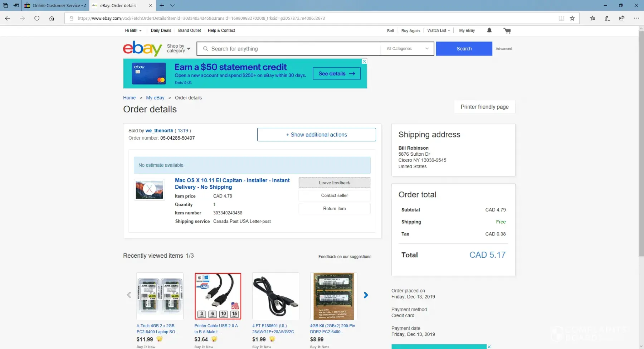Open My eBay

[x=467, y=30]
